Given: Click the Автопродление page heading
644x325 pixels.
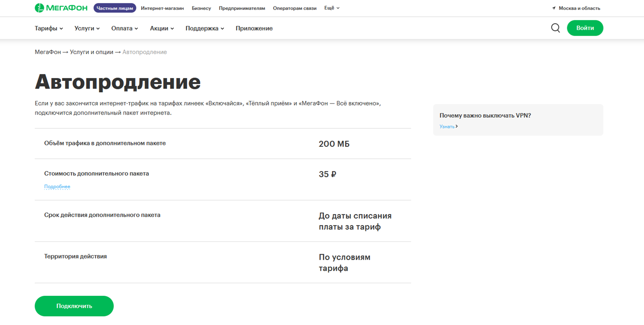Looking at the screenshot, I should [x=118, y=81].
